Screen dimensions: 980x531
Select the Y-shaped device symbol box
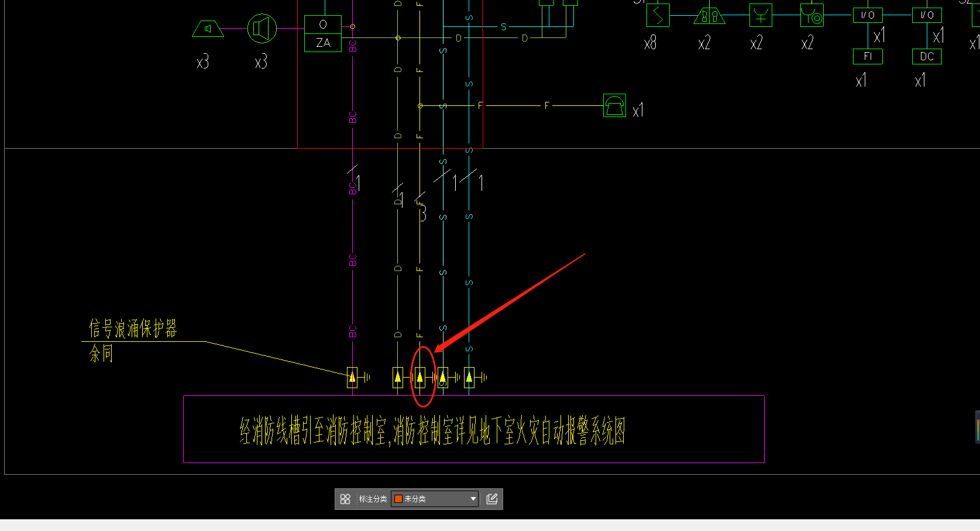[761, 15]
